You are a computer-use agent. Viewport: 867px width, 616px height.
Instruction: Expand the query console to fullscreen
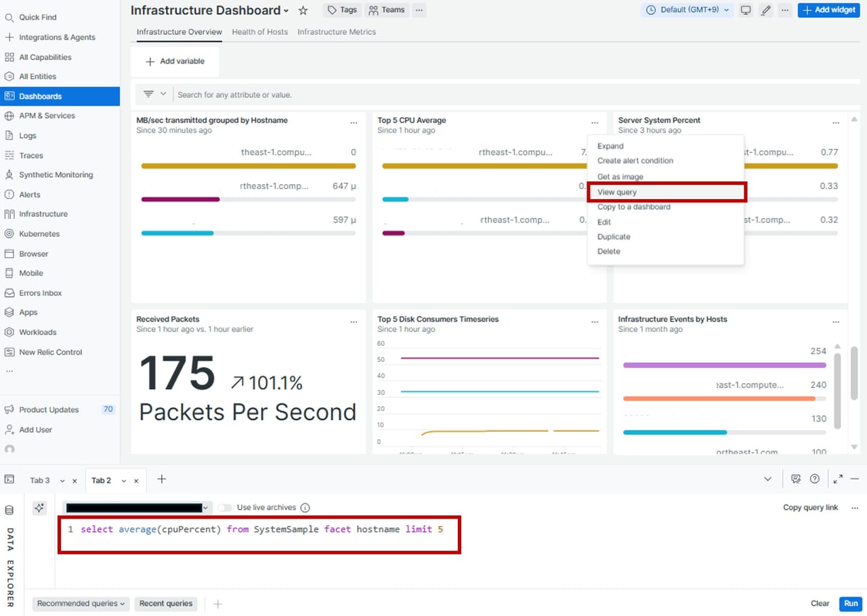(x=838, y=479)
